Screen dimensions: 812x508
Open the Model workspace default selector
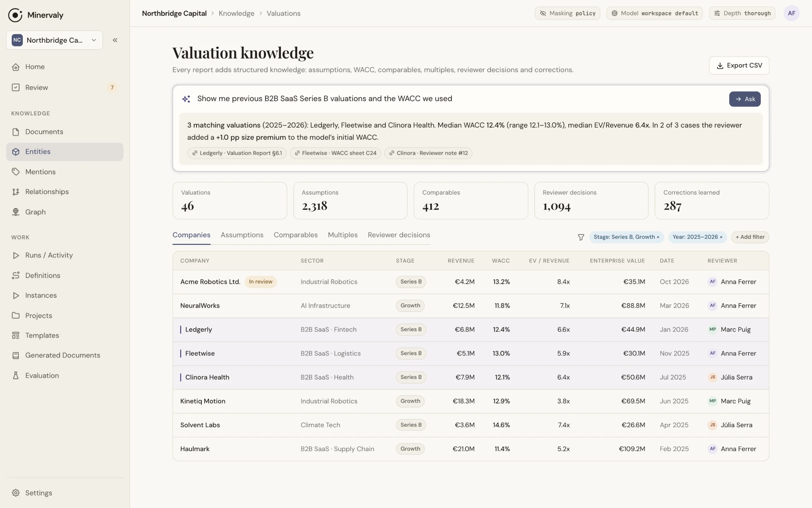(654, 13)
